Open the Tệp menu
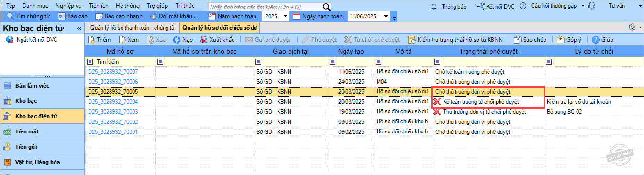This screenshot has height=175, width=644. (11, 6)
